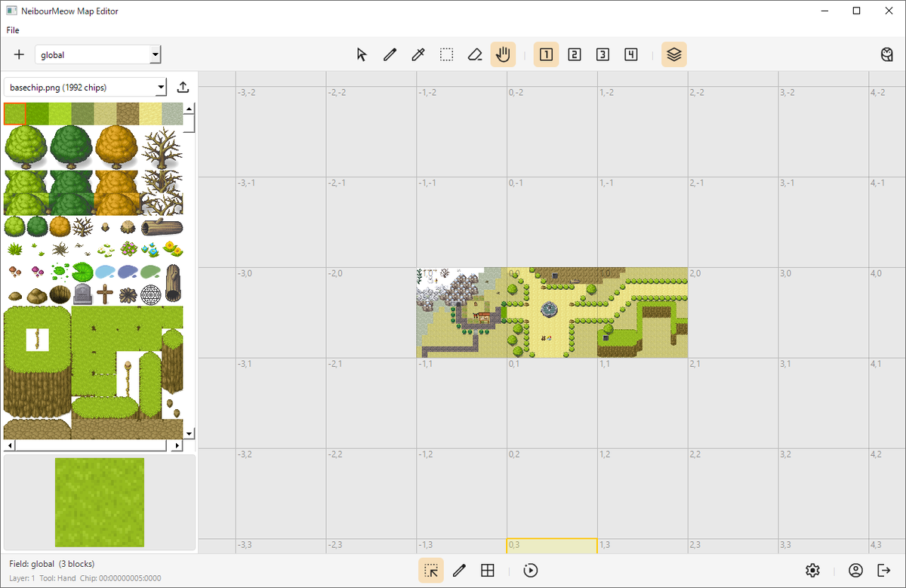The width and height of the screenshot is (906, 588).
Task: Maximize the NeibourMeow Map Editor window
Action: (x=856, y=11)
